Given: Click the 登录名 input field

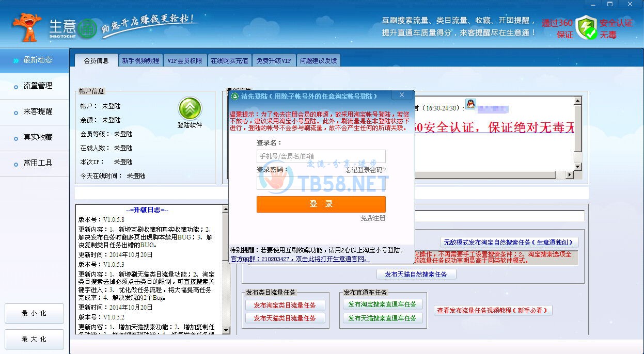Looking at the screenshot, I should 321,156.
